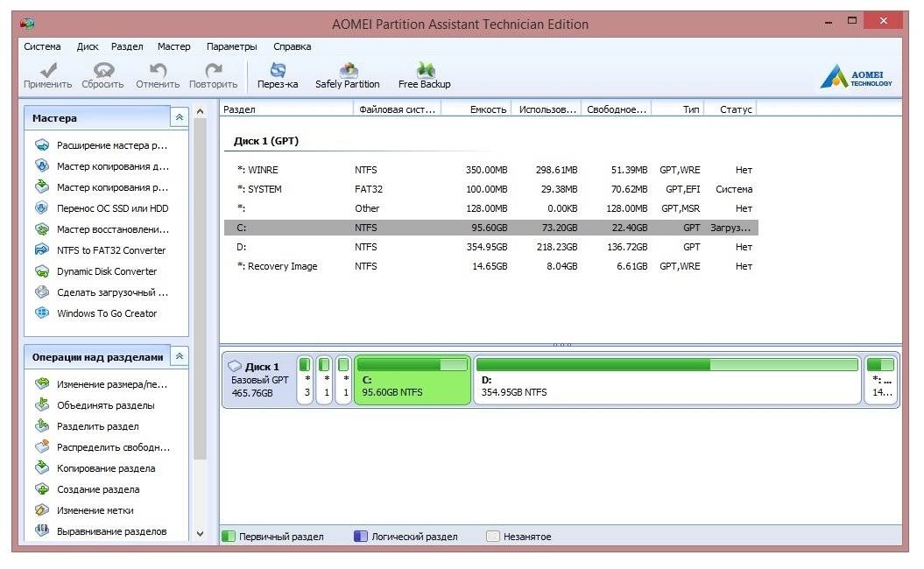This screenshot has width=924, height=569.
Task: Click icon for Копирование раздела
Action: [42, 468]
